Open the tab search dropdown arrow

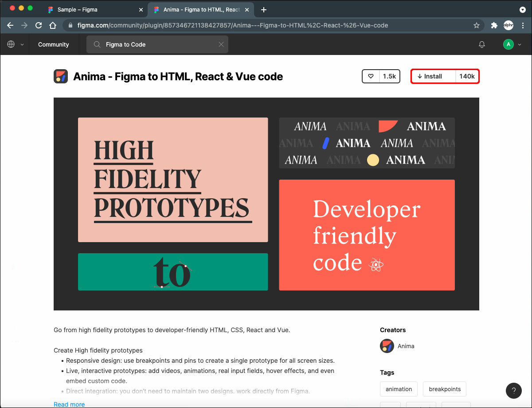[x=522, y=9]
